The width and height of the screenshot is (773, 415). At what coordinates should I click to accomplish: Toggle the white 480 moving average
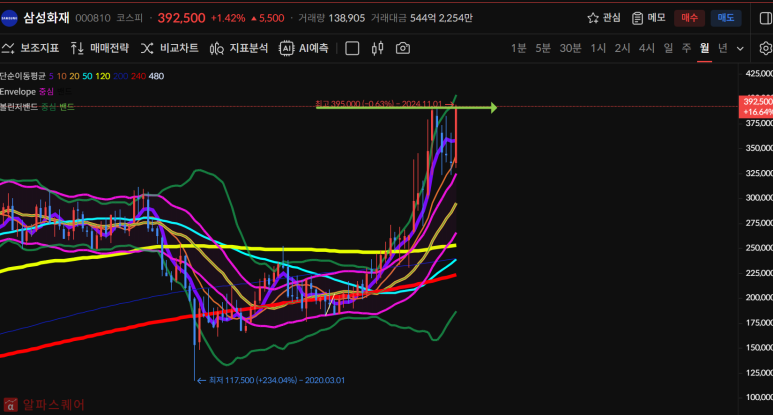[156, 76]
